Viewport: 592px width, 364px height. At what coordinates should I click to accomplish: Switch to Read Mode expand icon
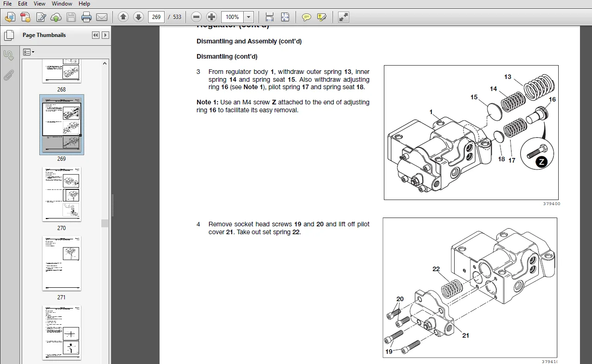(x=343, y=17)
